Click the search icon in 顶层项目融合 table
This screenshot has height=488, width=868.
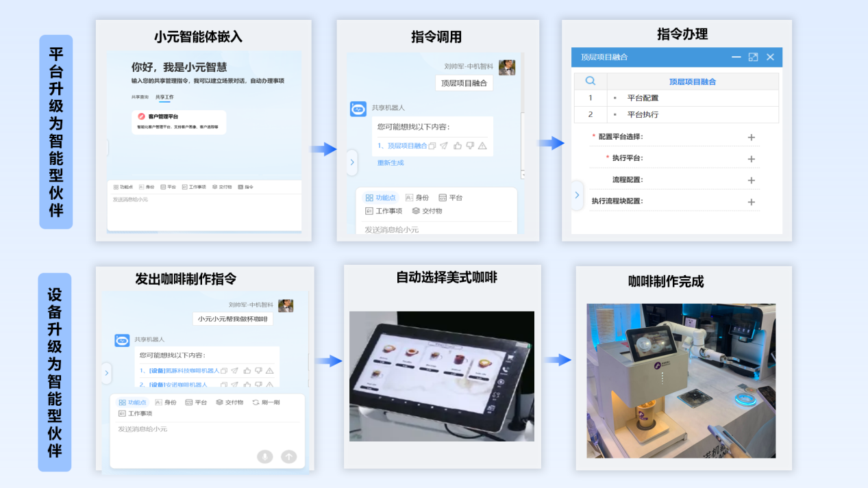[x=590, y=81]
